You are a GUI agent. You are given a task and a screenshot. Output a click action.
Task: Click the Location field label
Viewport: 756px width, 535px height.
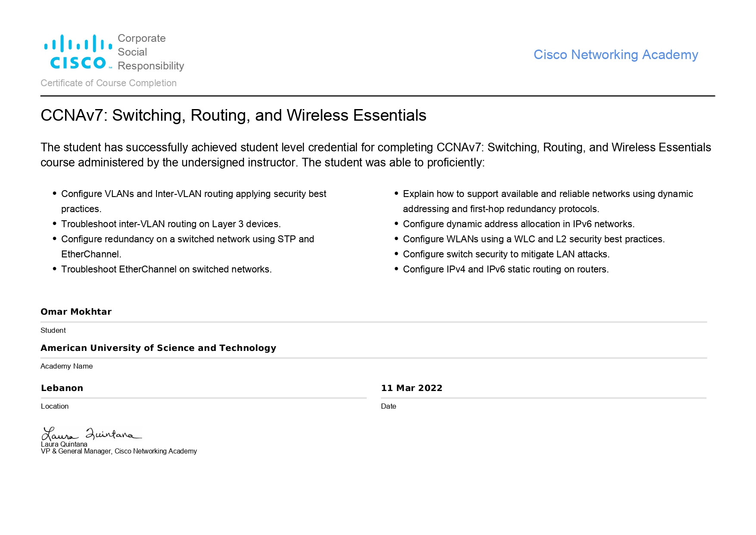(55, 407)
